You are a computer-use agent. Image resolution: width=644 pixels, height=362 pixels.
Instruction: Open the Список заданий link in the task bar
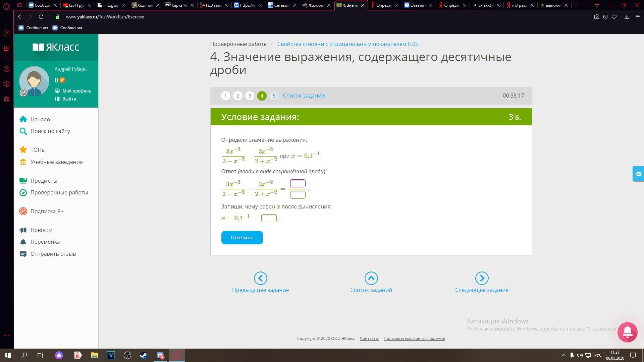[x=304, y=96]
